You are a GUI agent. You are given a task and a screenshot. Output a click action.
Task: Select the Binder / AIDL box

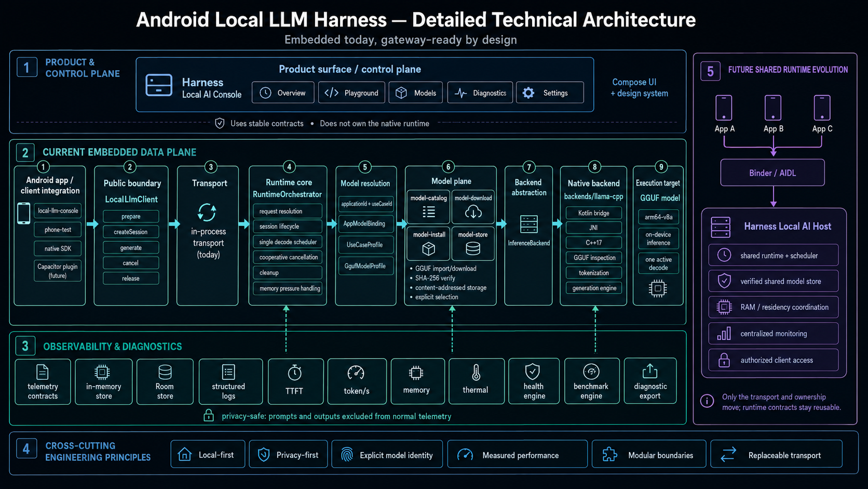772,173
